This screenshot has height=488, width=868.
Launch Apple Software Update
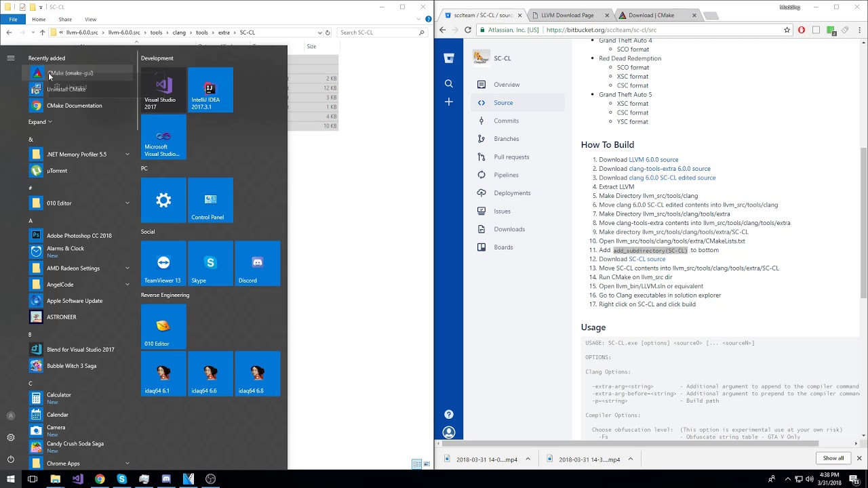click(x=80, y=301)
